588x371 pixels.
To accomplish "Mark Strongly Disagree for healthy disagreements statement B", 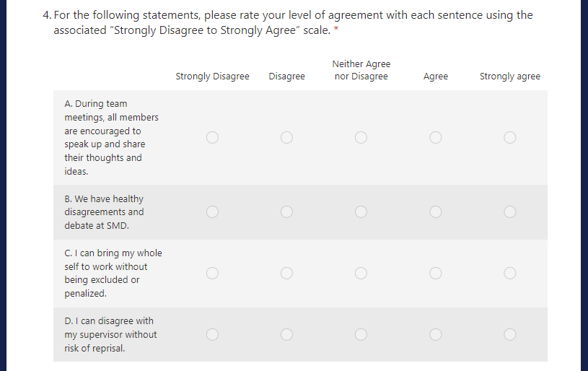I will pyautogui.click(x=212, y=211).
